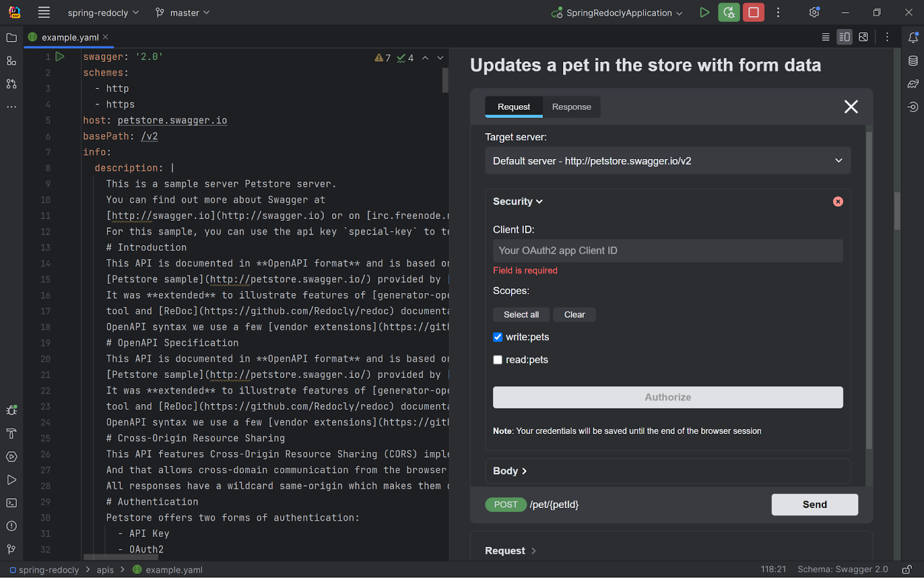Screen dimensions: 924x578
Task: Select the example.yaml editor tab
Action: click(x=69, y=38)
